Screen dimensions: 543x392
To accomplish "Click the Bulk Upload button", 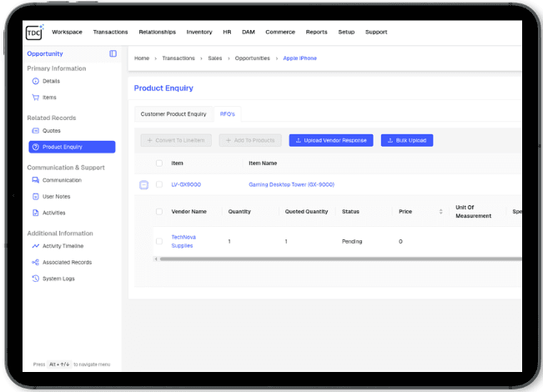I will tap(407, 140).
